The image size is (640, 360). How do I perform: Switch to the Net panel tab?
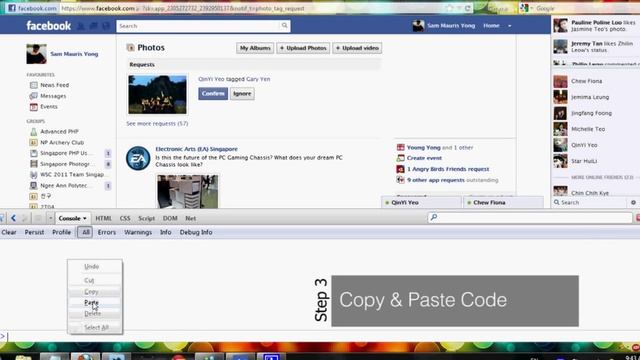[191, 218]
